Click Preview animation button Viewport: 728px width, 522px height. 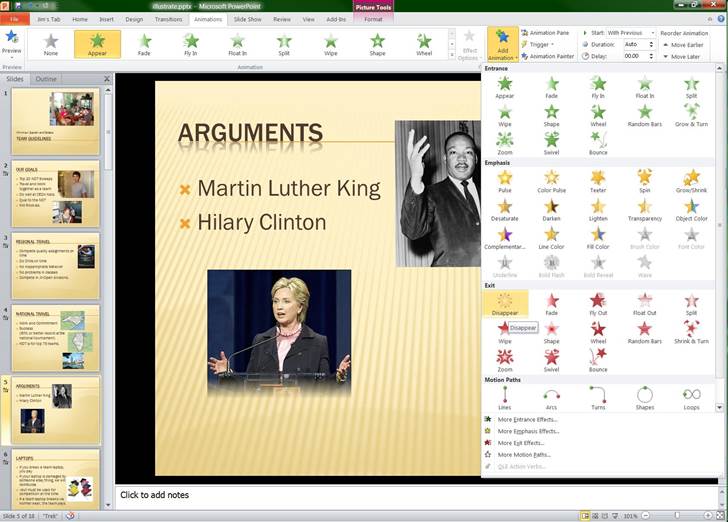click(x=12, y=43)
